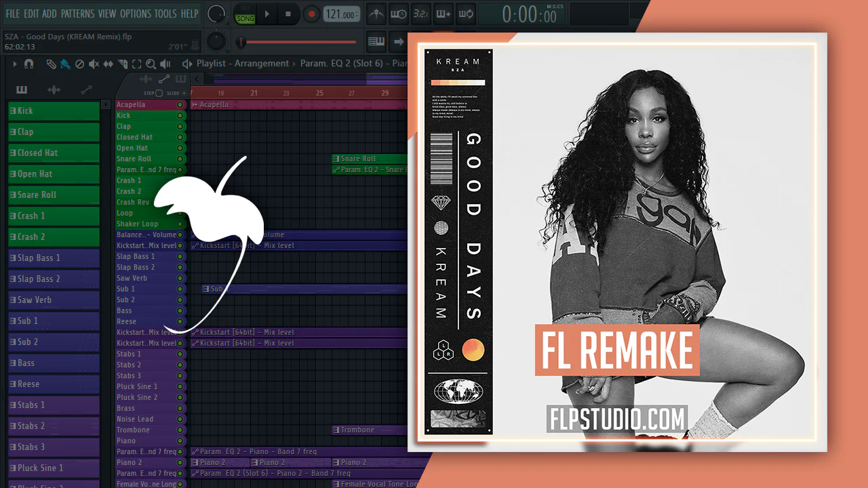Expand the Stabs 2 pattern entry in picker

pos(13,426)
